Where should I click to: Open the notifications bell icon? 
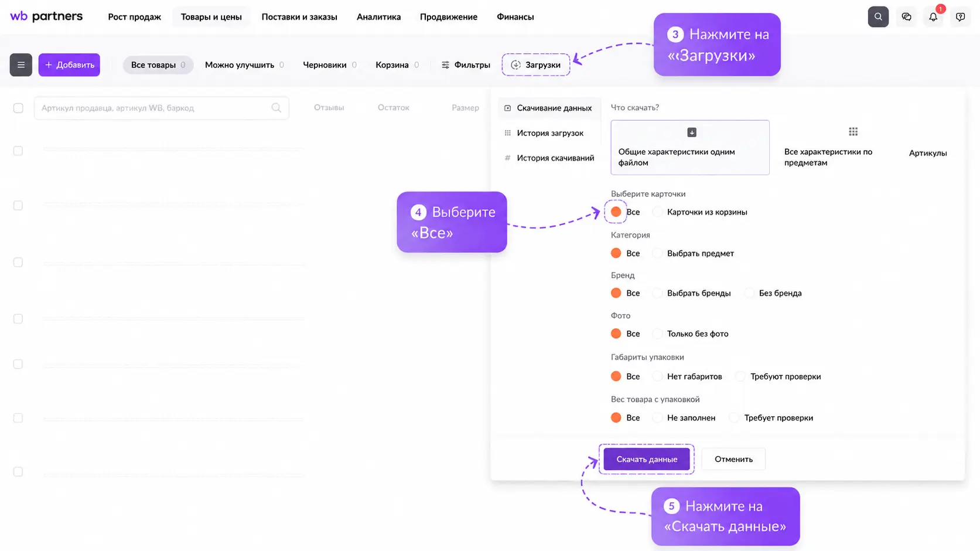(x=933, y=17)
